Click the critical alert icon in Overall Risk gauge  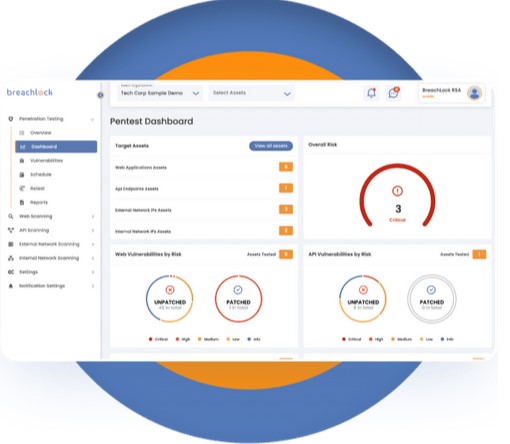397,191
